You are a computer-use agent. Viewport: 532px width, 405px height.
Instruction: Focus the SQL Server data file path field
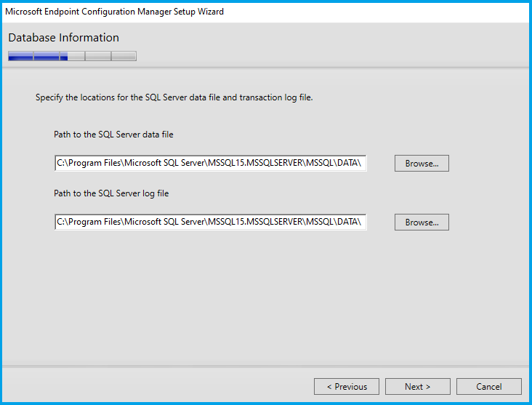(210, 163)
